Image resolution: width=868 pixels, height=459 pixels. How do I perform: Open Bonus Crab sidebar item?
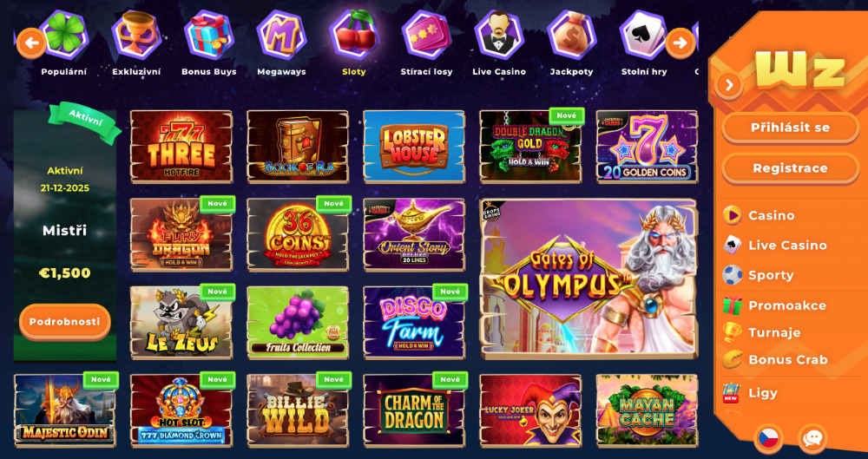click(x=787, y=359)
